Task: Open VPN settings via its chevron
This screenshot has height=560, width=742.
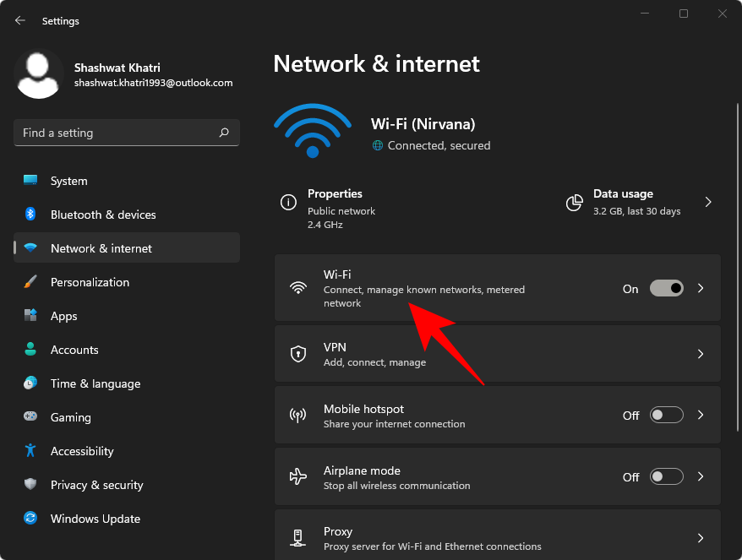Action: coord(701,353)
